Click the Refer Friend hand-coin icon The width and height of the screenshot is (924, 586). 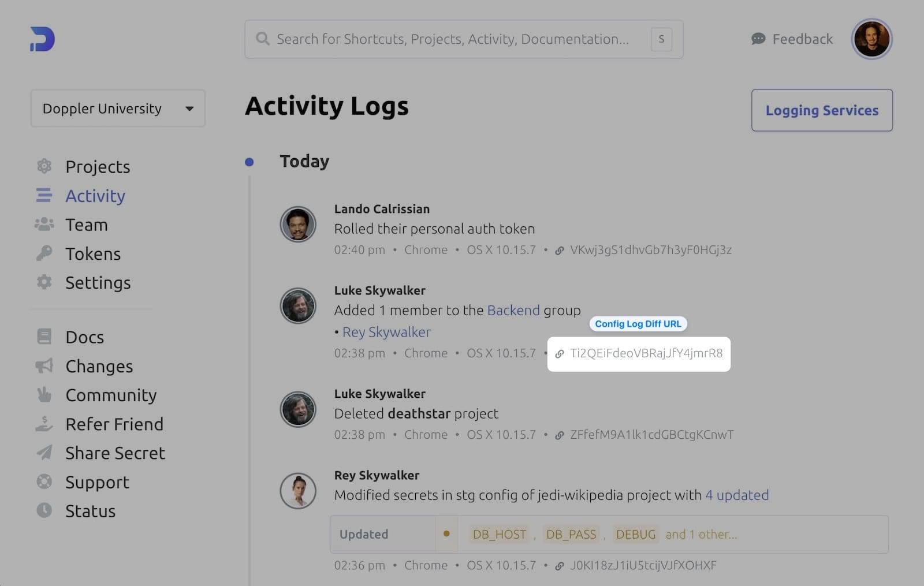click(x=44, y=423)
